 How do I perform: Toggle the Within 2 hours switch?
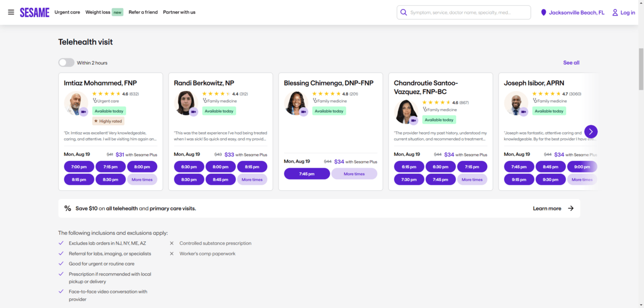(67, 63)
